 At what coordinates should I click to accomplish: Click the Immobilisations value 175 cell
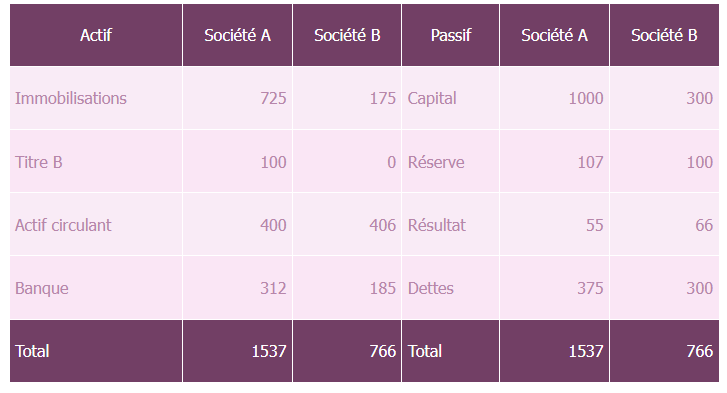click(x=347, y=98)
